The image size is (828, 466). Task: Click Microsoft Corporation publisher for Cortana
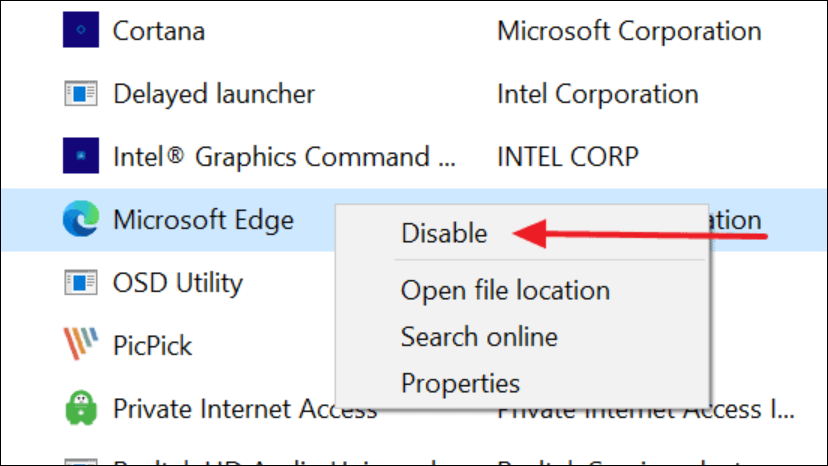(629, 31)
